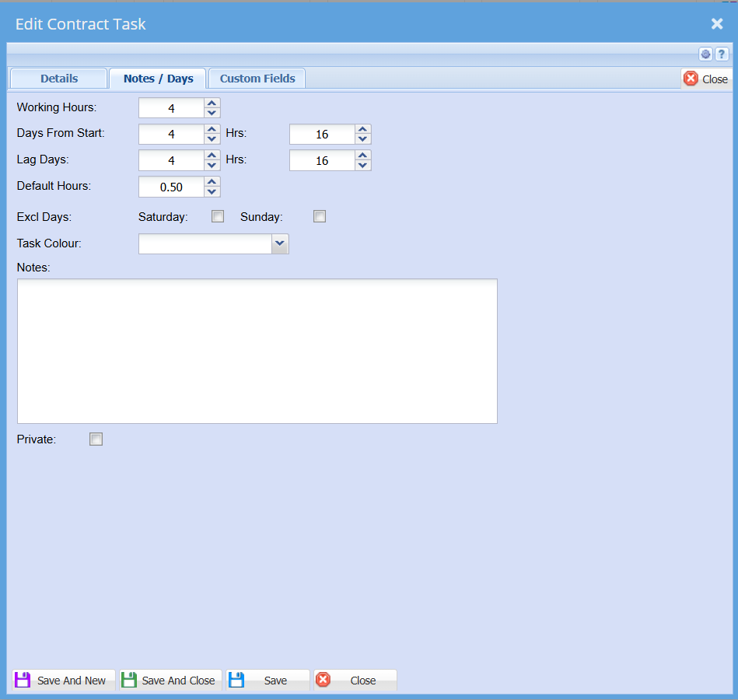738x700 pixels.
Task: Decrease Lag Days value
Action: (x=212, y=165)
